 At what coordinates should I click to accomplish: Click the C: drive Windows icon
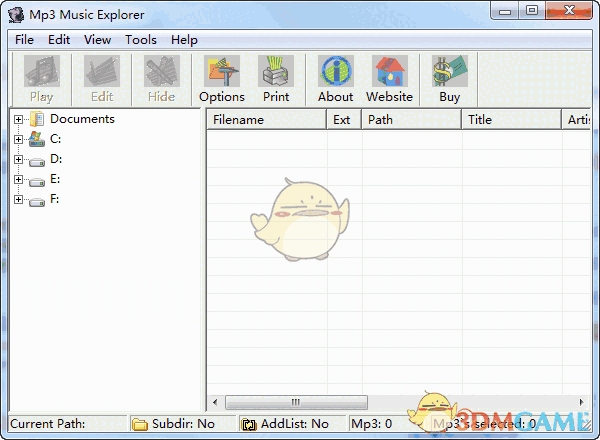(37, 139)
